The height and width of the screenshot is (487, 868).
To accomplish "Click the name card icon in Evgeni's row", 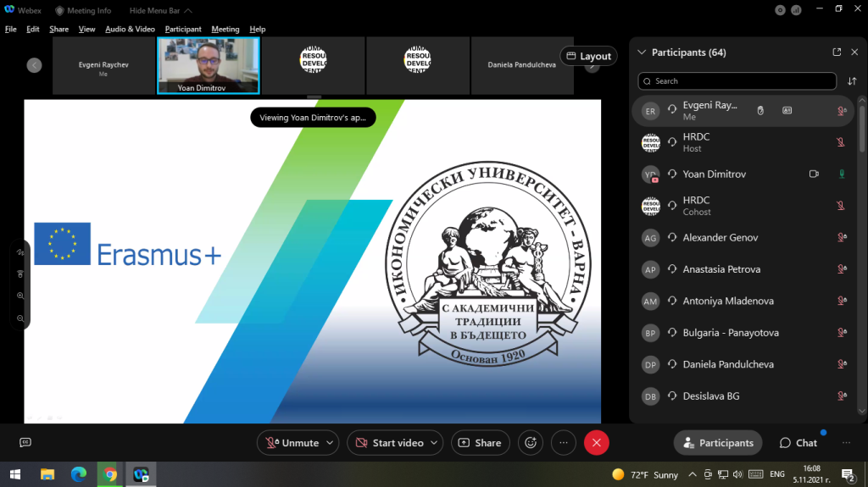I will tap(787, 111).
